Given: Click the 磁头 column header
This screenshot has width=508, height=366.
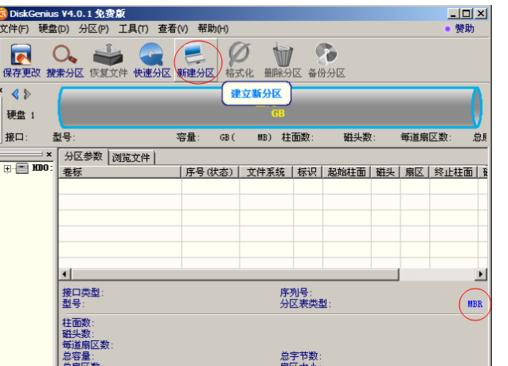Looking at the screenshot, I should (x=385, y=172).
